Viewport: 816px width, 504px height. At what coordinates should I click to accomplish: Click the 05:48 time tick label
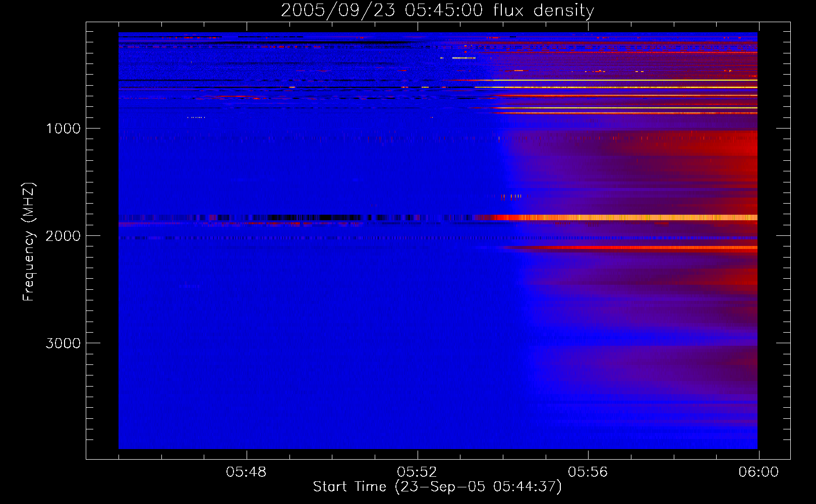click(246, 472)
